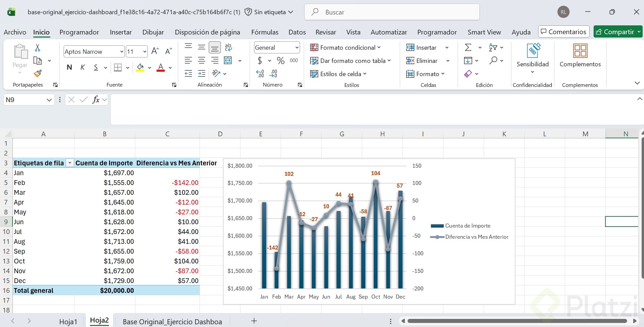
Task: Toggle italic formatting with K button
Action: pos(83,67)
